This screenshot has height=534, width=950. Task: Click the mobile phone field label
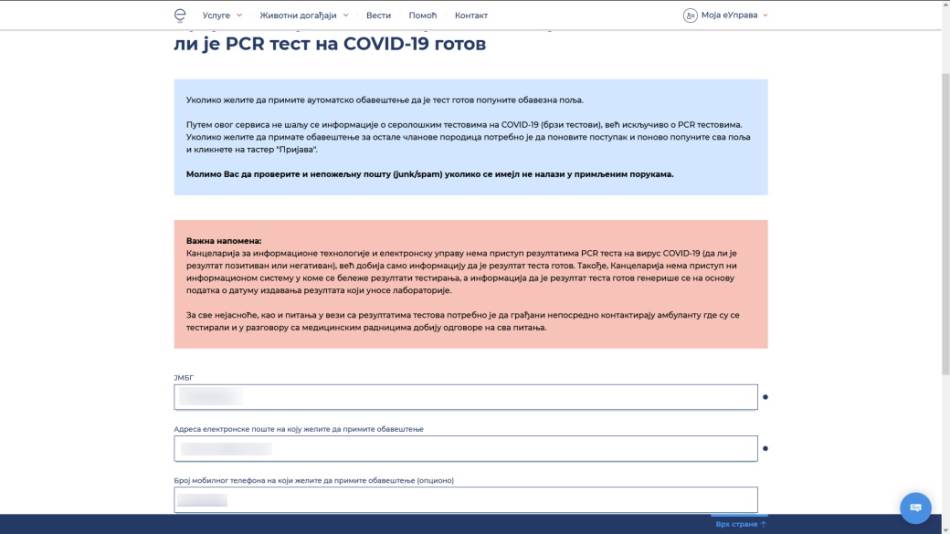314,480
